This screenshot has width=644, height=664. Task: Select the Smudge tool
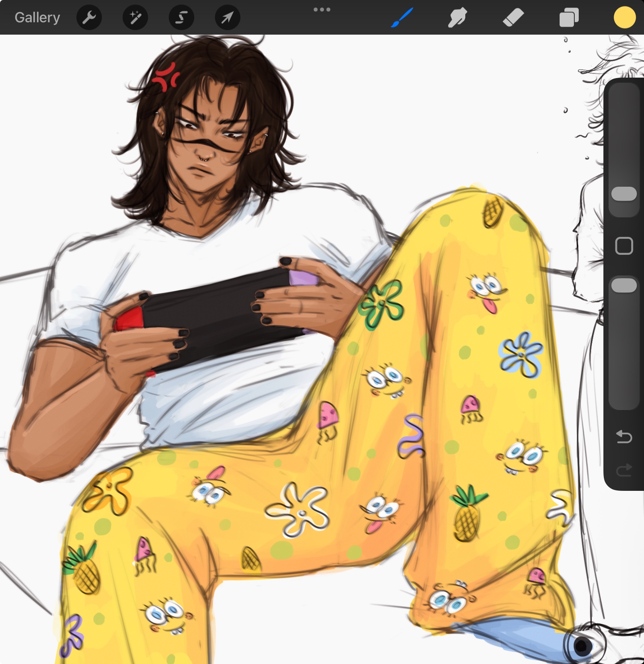pyautogui.click(x=457, y=18)
